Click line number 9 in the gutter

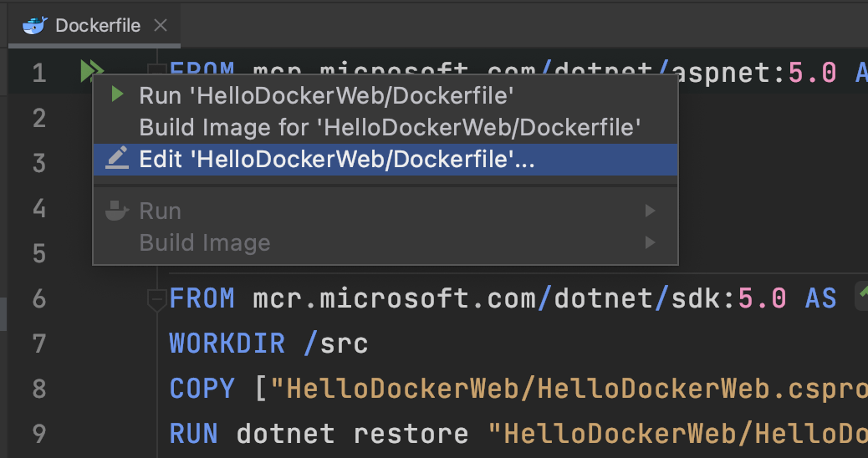(39, 434)
